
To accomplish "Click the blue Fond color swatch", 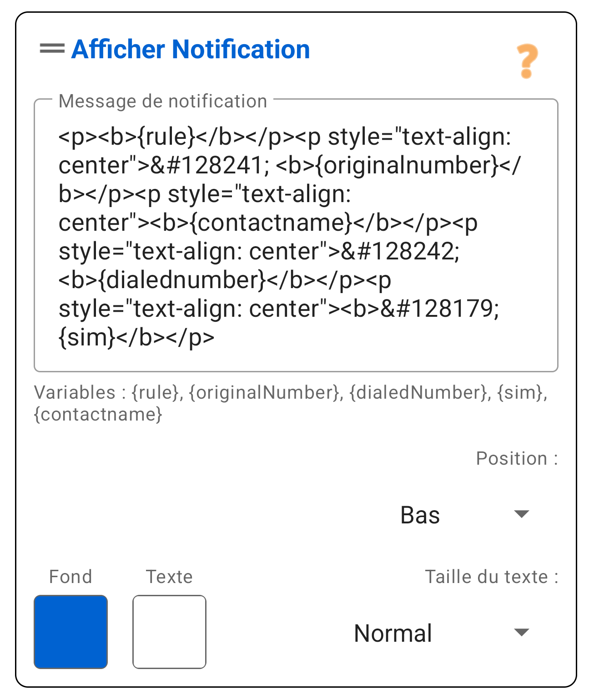I will click(70, 632).
